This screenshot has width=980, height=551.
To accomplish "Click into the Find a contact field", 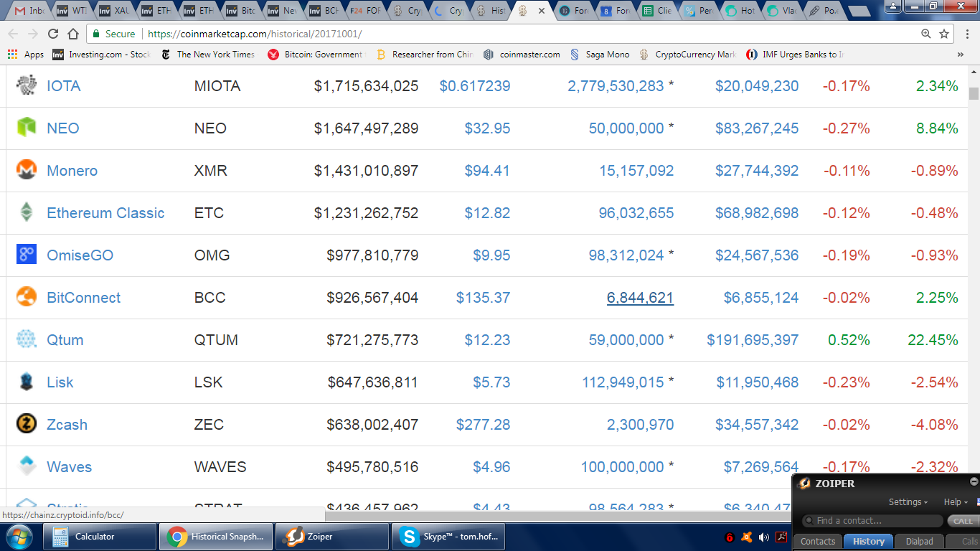I will pyautogui.click(x=872, y=521).
